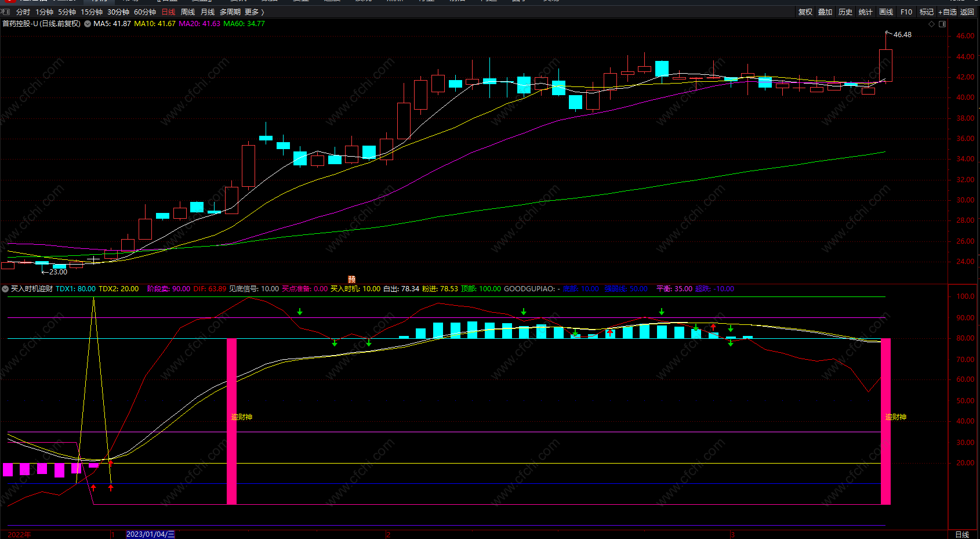
Task: Open the 买入时机迎财 indicator dropdown arrow
Action: pos(5,289)
